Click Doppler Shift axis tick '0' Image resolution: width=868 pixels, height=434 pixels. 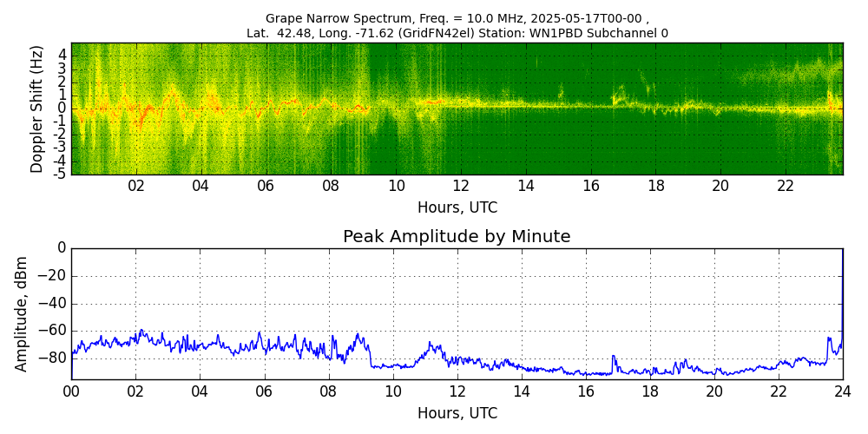click(x=63, y=108)
